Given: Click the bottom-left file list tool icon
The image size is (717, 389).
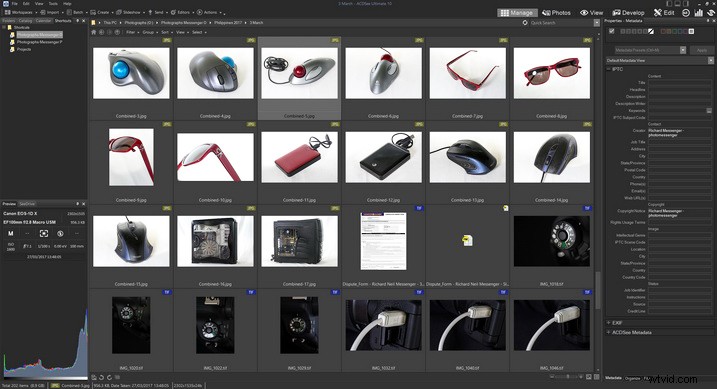Looking at the screenshot, I should click(x=94, y=378).
